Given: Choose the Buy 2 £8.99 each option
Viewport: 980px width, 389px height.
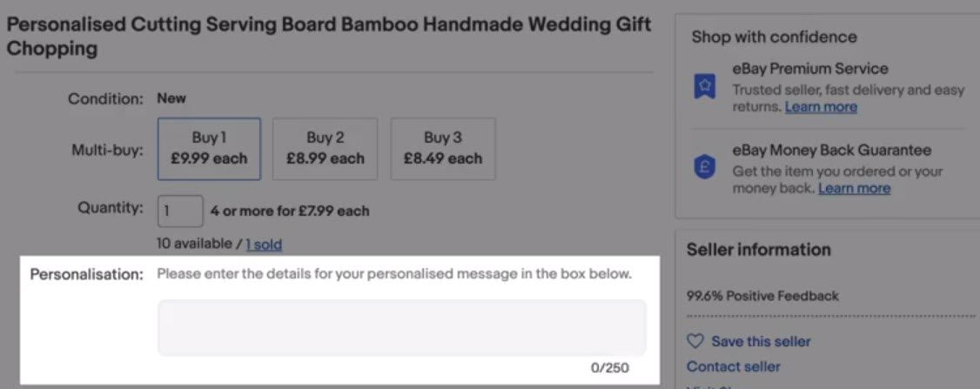Looking at the screenshot, I should 325,149.
